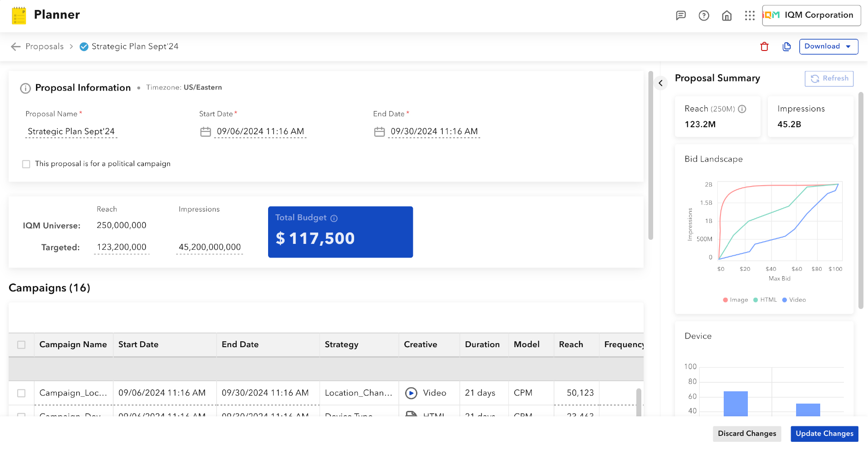Open the apps grid launcher icon
868x450 pixels.
[x=750, y=15]
